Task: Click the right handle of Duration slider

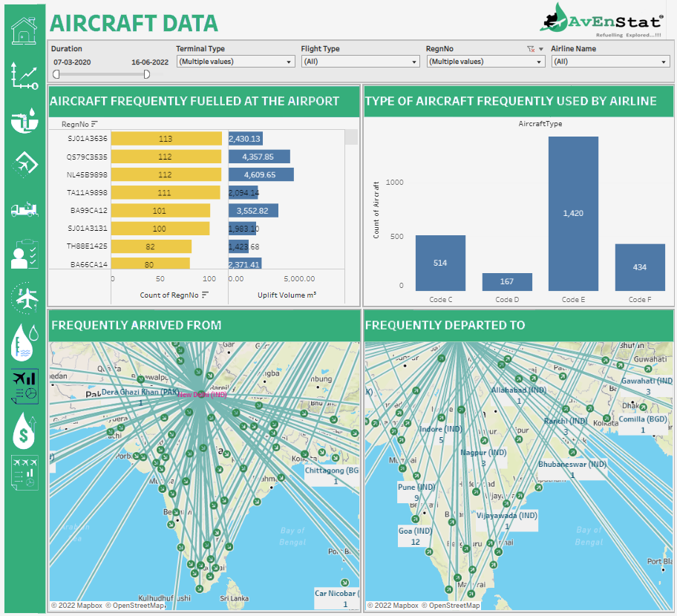Action: pyautogui.click(x=147, y=74)
